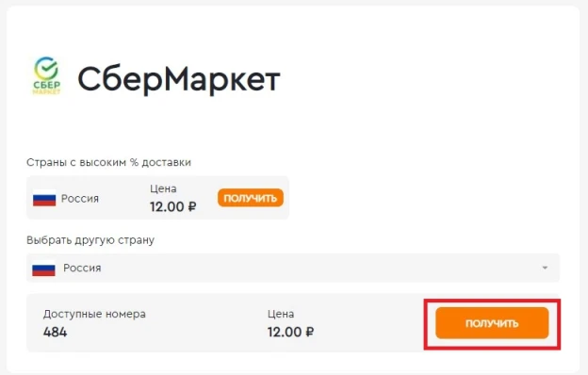The height and width of the screenshot is (375, 588).
Task: Click the Выбрать другую страну label
Action: 90,240
